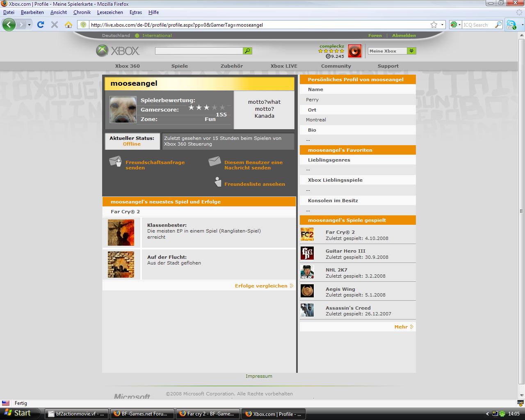The width and height of the screenshot is (525, 420).
Task: Click the Impressum link
Action: (x=259, y=376)
